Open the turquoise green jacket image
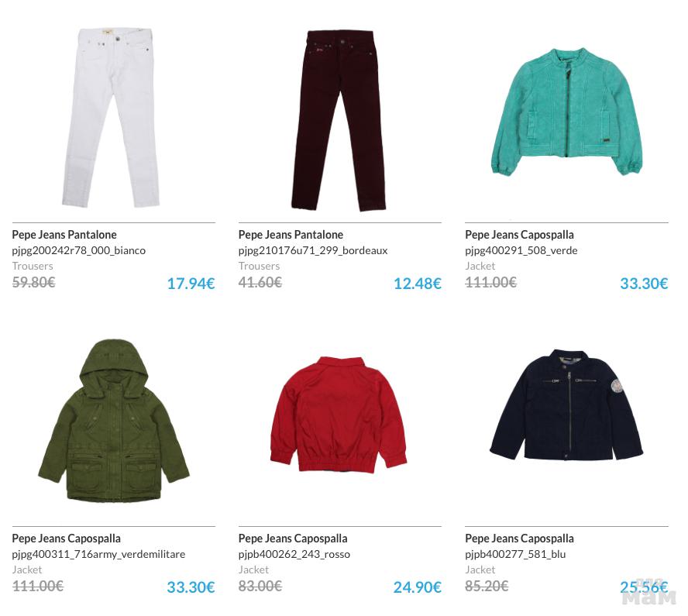Image resolution: width=688 pixels, height=616 pixels. coord(566,112)
